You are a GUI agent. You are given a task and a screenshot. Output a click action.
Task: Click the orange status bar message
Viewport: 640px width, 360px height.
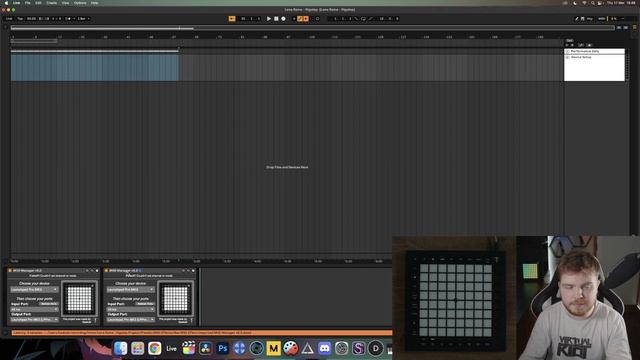202,333
